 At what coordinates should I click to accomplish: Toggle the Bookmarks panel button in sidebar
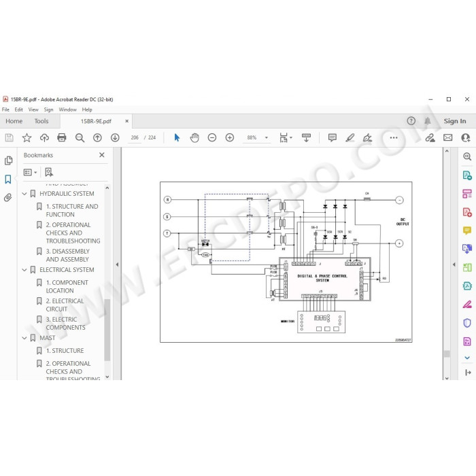8,179
